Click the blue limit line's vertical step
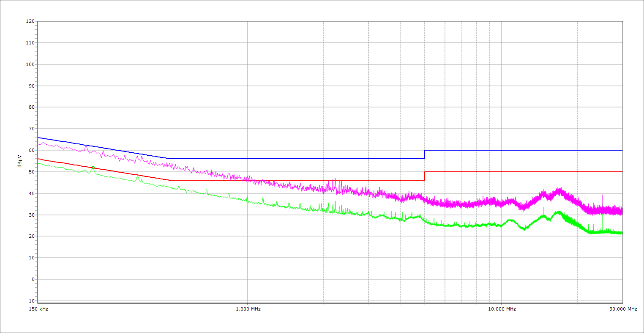Viewport: 644px width, 333px height. pyautogui.click(x=425, y=154)
